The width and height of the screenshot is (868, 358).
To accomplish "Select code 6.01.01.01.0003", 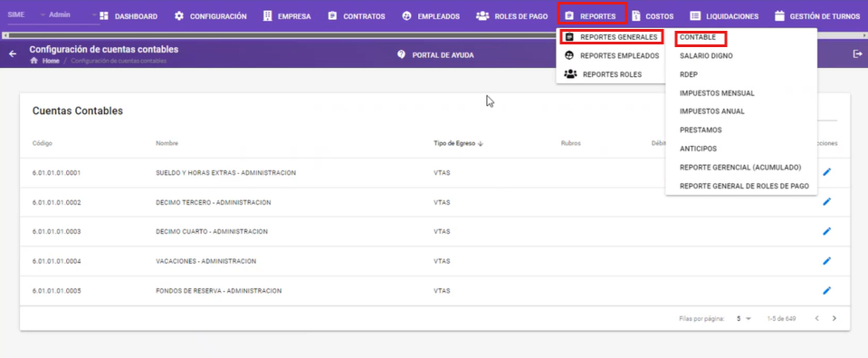I will [56, 232].
